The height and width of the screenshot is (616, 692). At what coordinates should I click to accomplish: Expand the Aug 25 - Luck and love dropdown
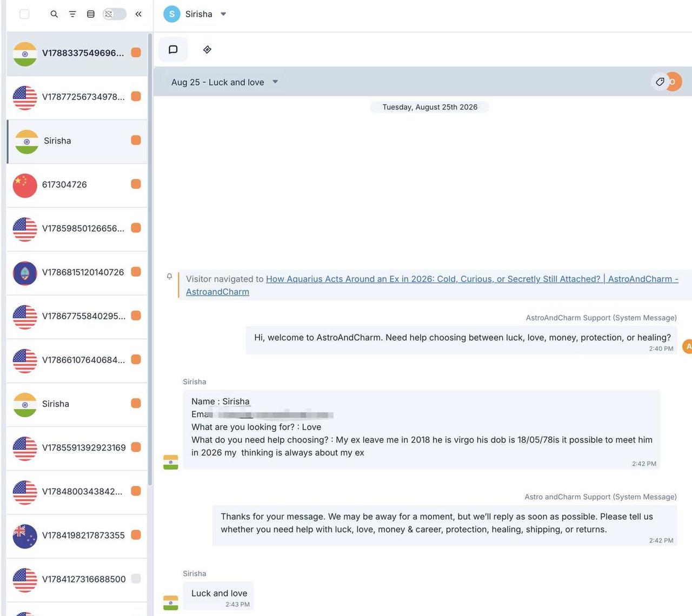point(275,82)
